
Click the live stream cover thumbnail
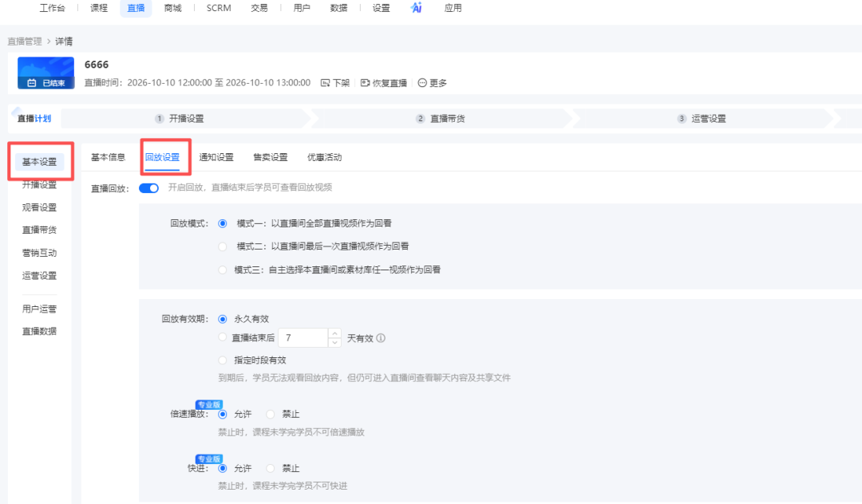45,73
